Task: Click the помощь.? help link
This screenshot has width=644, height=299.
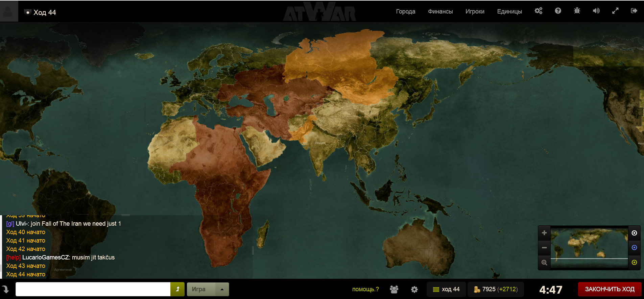Action: click(x=365, y=289)
